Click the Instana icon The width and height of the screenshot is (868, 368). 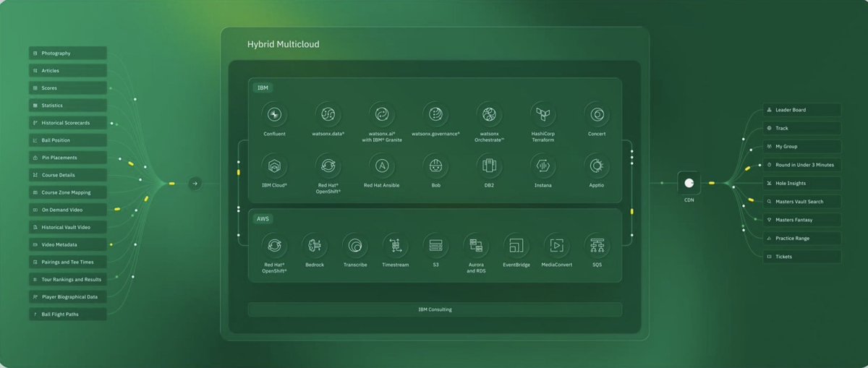[542, 166]
